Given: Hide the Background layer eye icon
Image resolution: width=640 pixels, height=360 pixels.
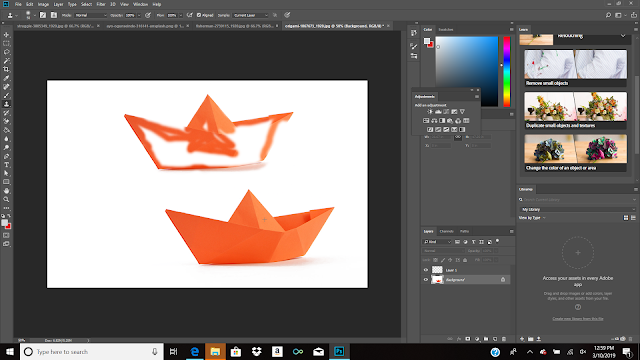Looking at the screenshot, I should (x=426, y=280).
